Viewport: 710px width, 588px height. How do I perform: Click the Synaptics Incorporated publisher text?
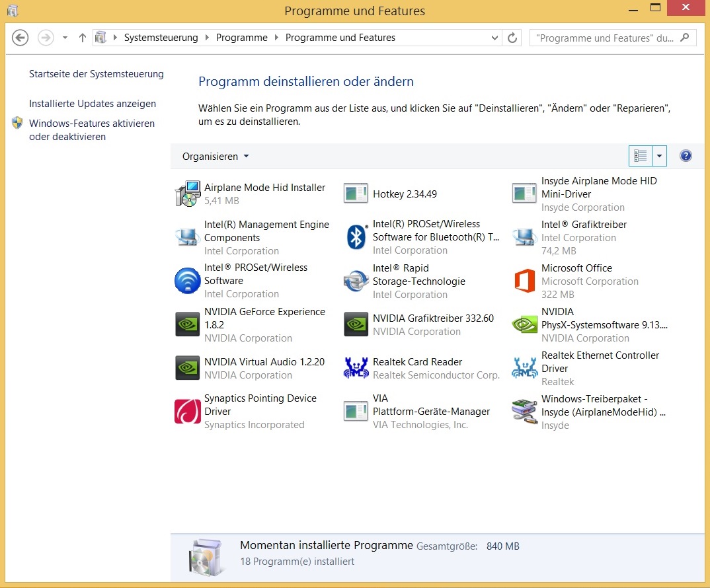[255, 425]
